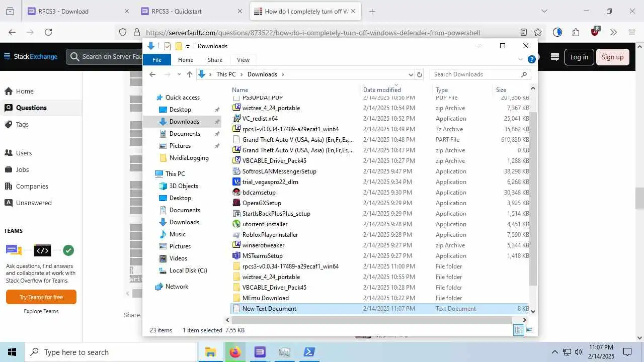The height and width of the screenshot is (362, 644).
Task: Open Firefox list all tabs dropdown
Action: pos(544,11)
